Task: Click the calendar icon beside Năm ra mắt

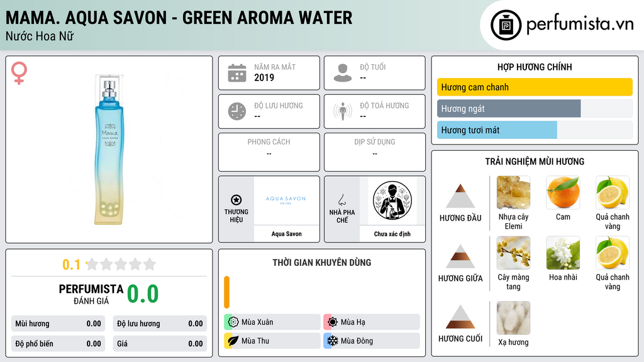Action: click(x=237, y=73)
